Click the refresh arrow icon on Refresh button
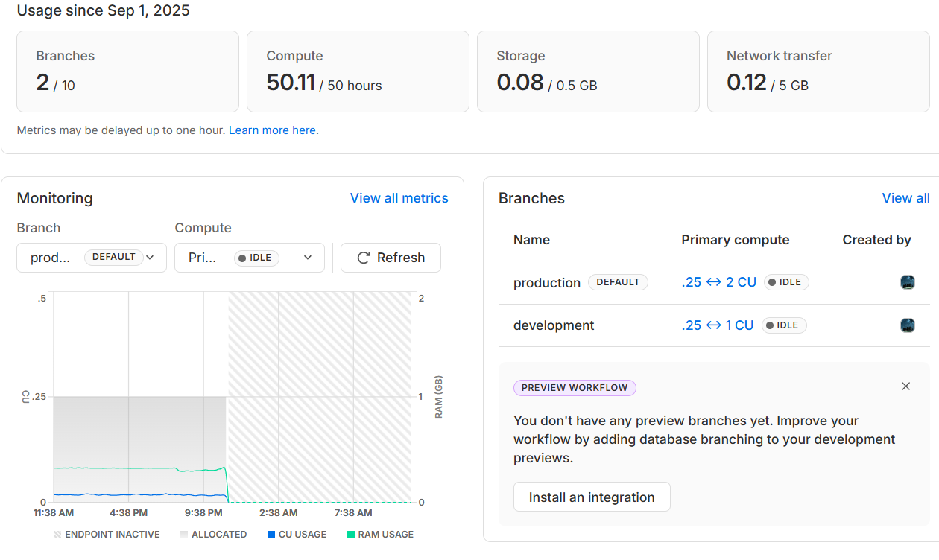 [x=364, y=258]
